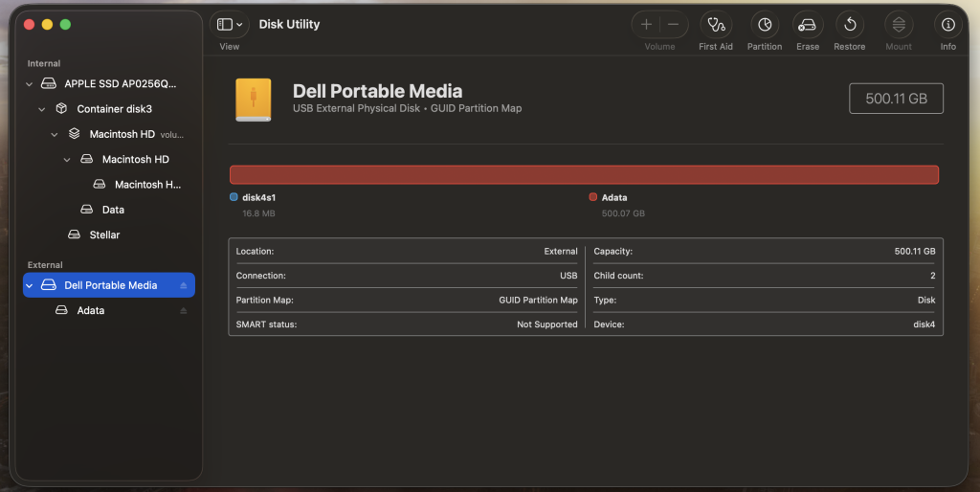Click the 500.07 GB size text
980x492 pixels.
tap(623, 213)
